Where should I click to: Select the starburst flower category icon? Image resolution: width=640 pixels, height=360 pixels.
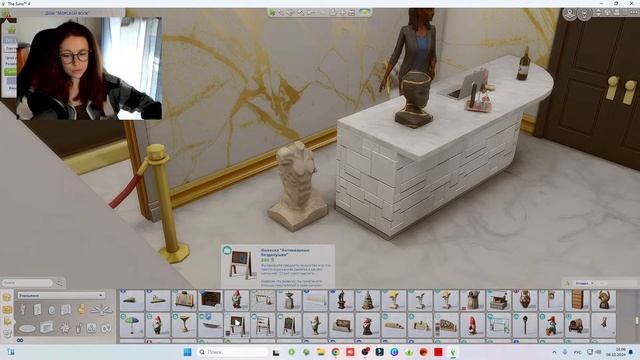(64, 328)
